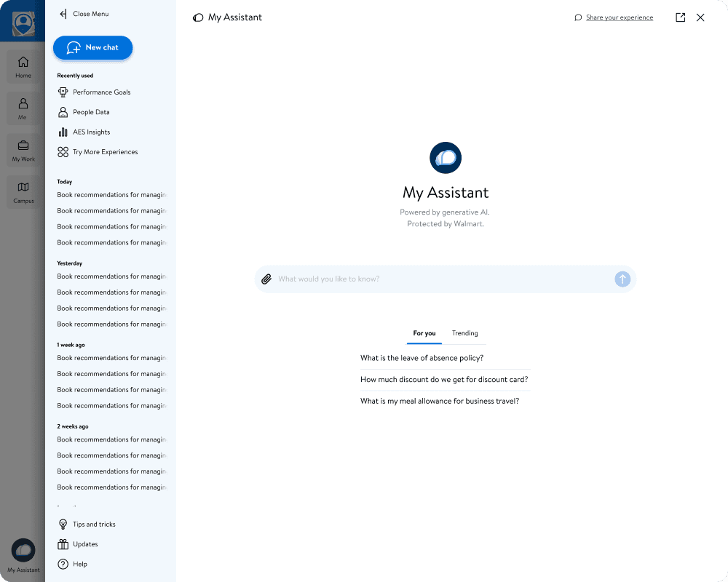Image resolution: width=728 pixels, height=582 pixels.
Task: Open assistant in new window icon
Action: [x=680, y=17]
